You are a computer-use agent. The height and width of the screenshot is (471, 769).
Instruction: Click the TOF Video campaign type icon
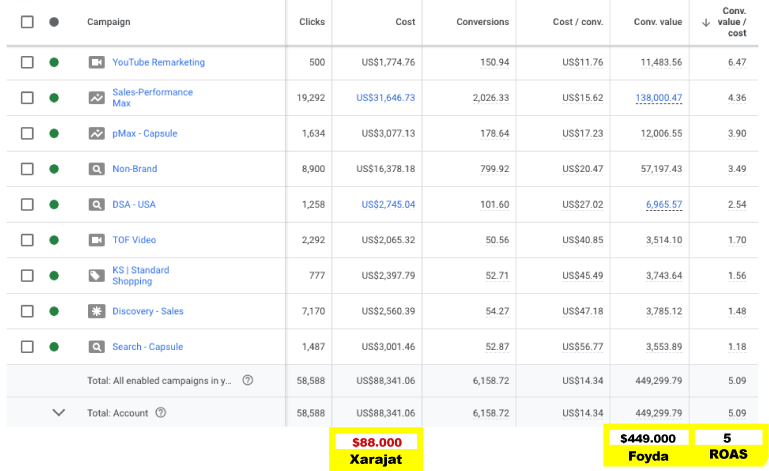[x=96, y=240]
